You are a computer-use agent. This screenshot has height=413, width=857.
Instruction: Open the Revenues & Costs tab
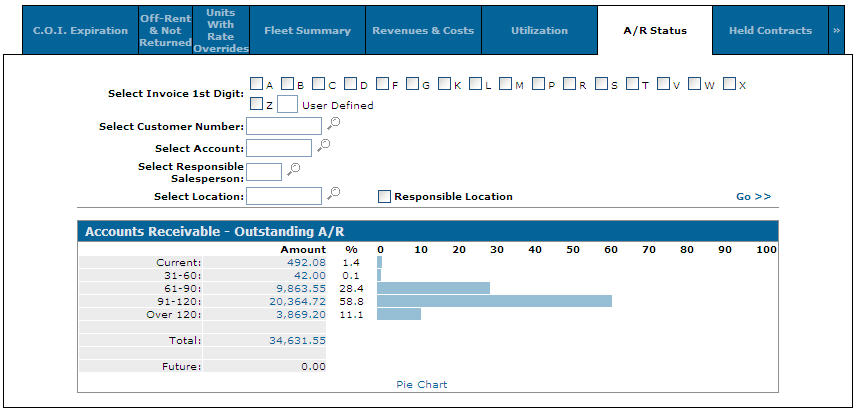[423, 30]
